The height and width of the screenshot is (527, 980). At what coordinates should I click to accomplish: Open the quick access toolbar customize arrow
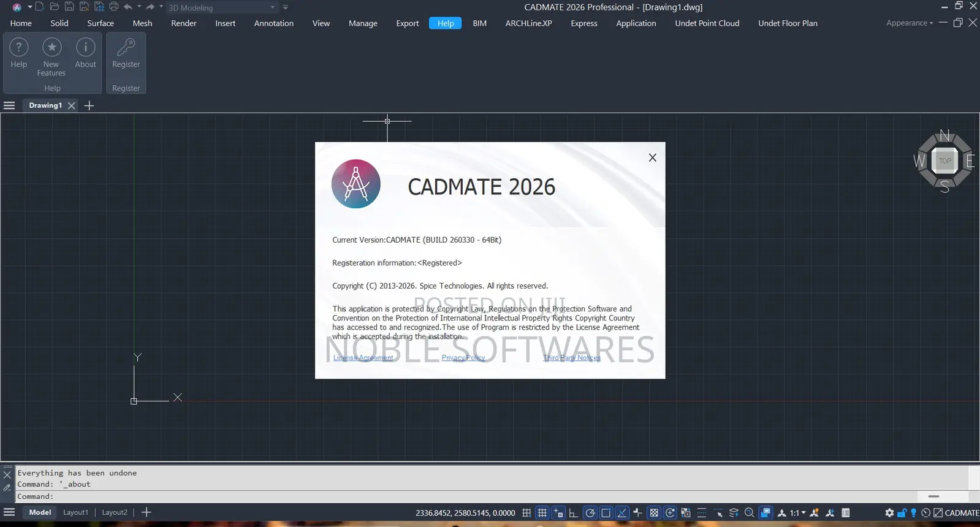286,7
